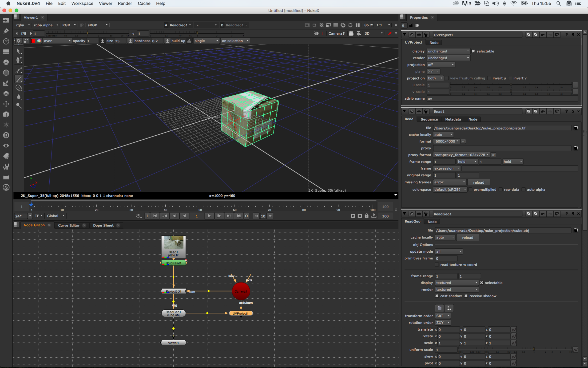Image resolution: width=588 pixels, height=368 pixels.
Task: Click the uniform scale slider in ReadGeo1
Action: click(x=515, y=349)
